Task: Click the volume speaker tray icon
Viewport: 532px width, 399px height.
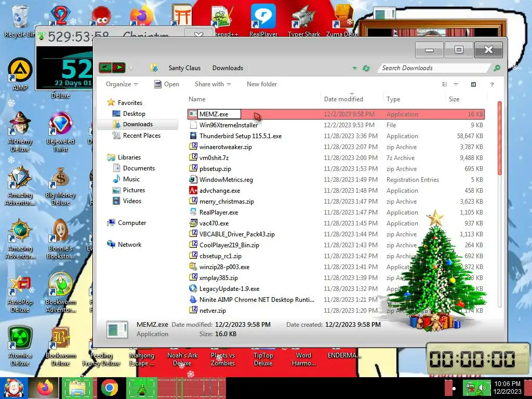Action: (x=482, y=388)
